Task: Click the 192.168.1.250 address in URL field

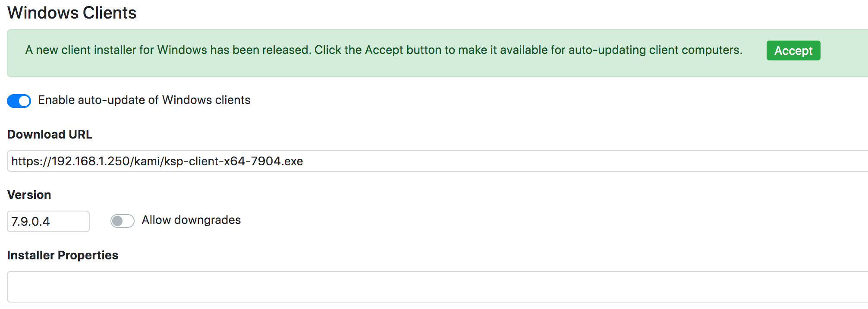Action: click(x=91, y=161)
